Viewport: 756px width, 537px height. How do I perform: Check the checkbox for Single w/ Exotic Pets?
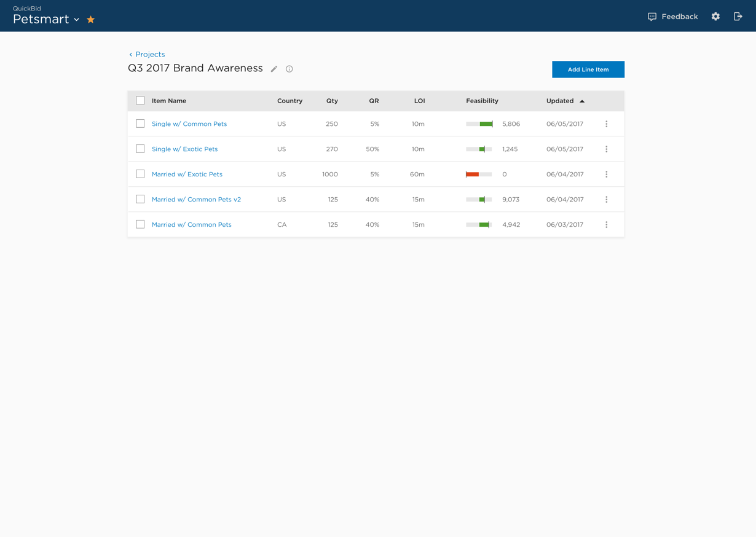pos(140,149)
